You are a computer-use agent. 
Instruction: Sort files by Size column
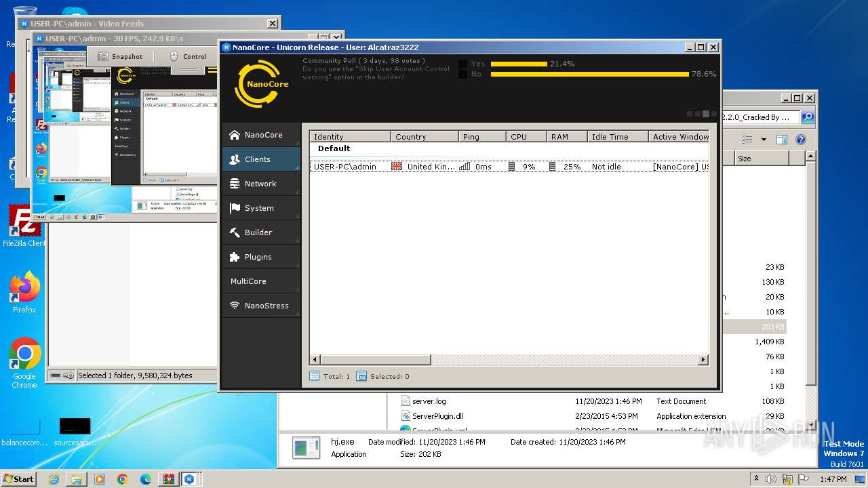coord(762,159)
